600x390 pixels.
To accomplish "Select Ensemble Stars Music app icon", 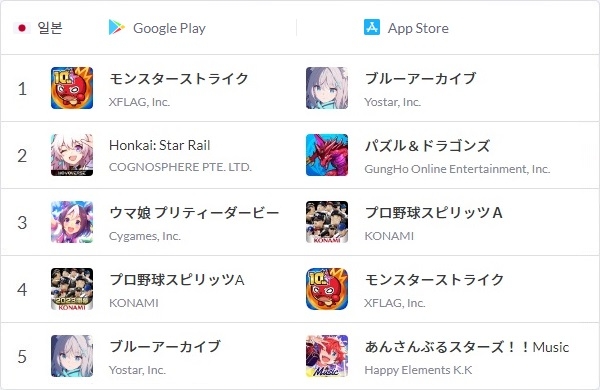I will [327, 356].
